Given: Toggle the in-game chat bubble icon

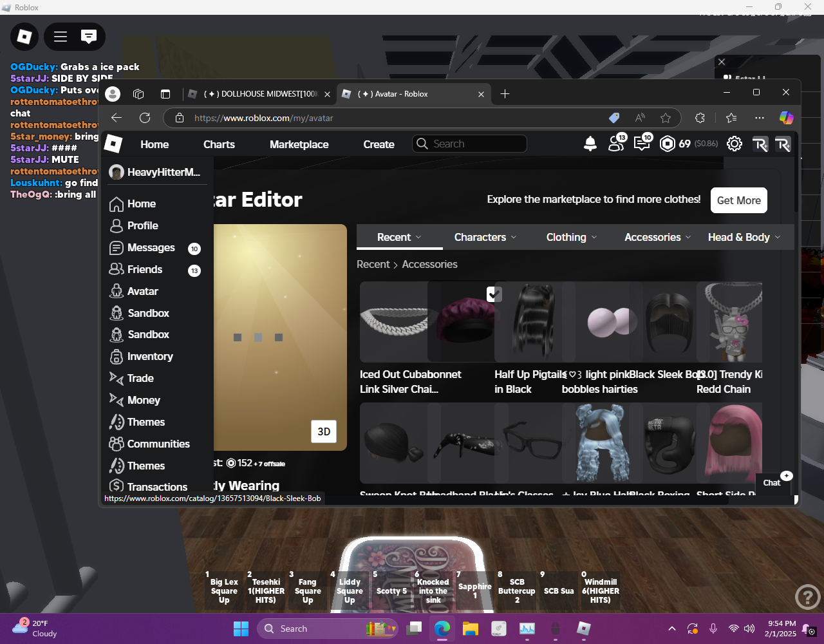Looking at the screenshot, I should (89, 37).
